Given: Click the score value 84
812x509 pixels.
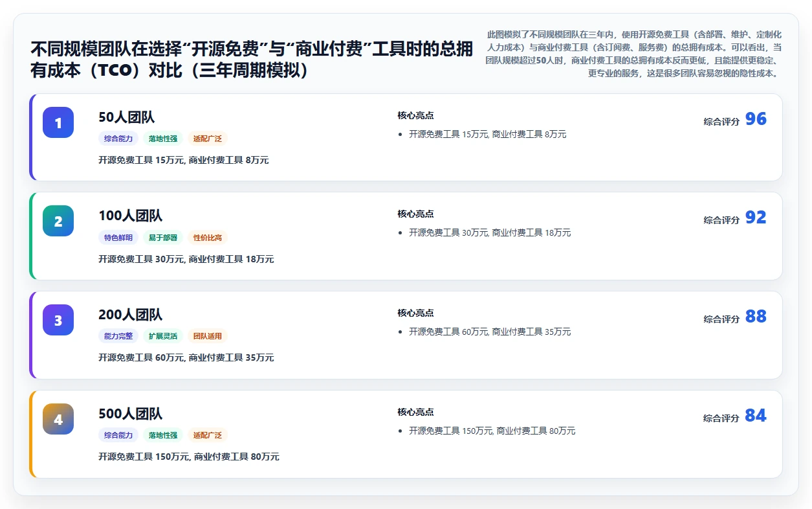Looking at the screenshot, I should (x=756, y=416).
